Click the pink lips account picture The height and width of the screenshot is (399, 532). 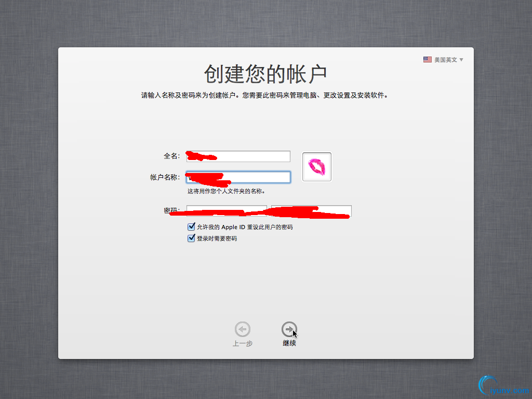pyautogui.click(x=317, y=166)
